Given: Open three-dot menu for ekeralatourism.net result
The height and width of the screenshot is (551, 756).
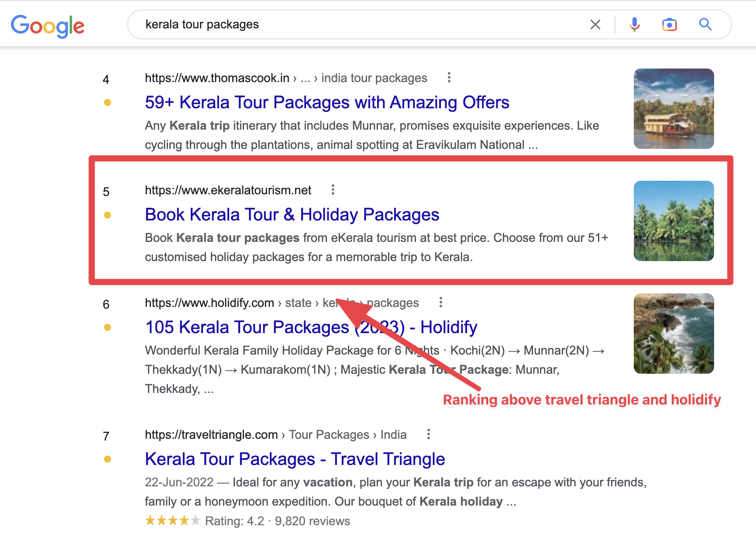Looking at the screenshot, I should [333, 189].
